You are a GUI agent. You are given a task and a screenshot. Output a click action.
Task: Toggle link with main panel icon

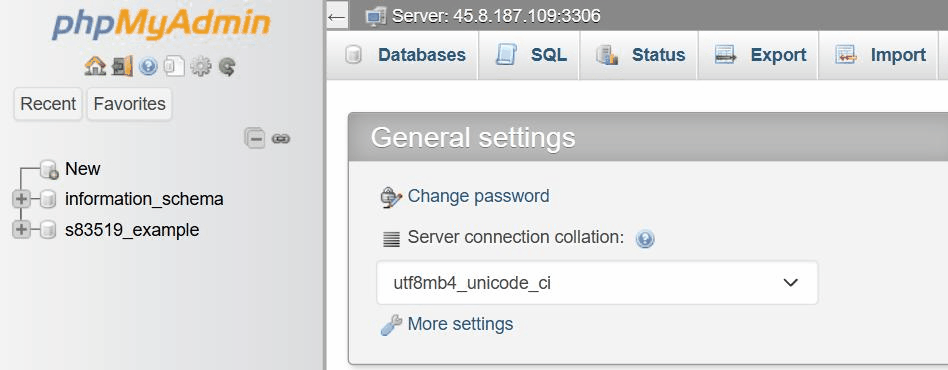[x=281, y=139]
